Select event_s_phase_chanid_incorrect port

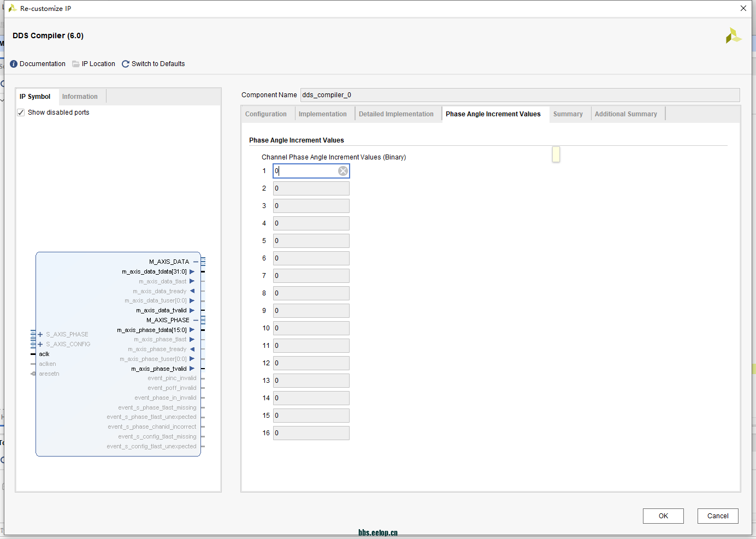[152, 427]
